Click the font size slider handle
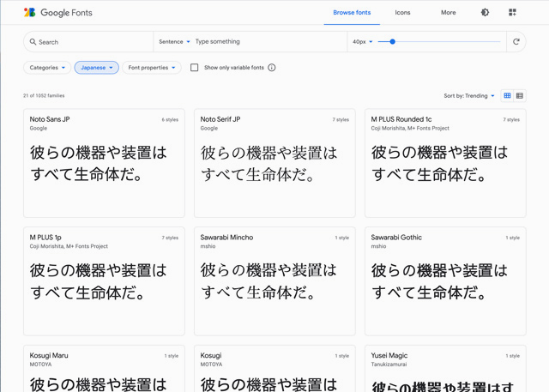Image resolution: width=549 pixels, height=392 pixels. [393, 42]
